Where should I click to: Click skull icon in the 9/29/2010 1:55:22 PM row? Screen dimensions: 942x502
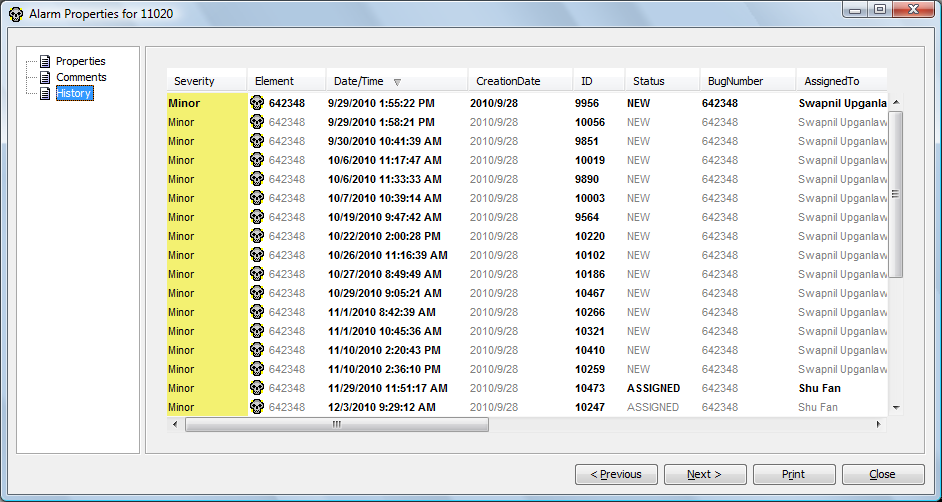257,103
